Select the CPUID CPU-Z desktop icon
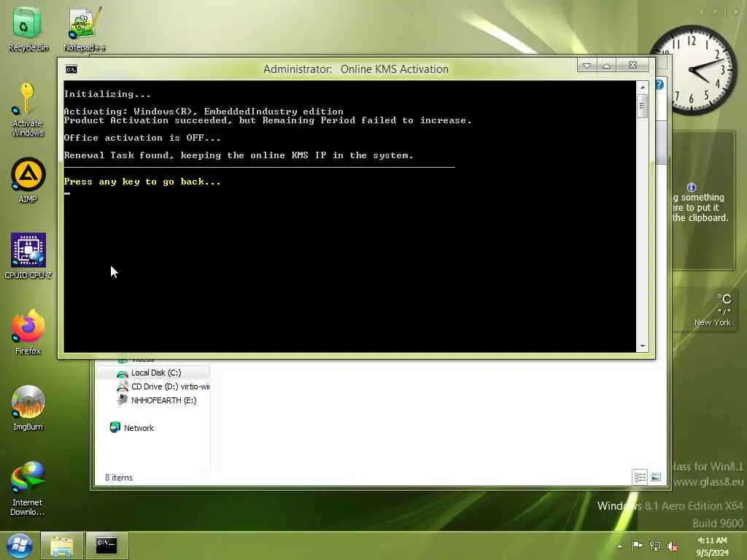Image resolution: width=747 pixels, height=560 pixels. (28, 256)
